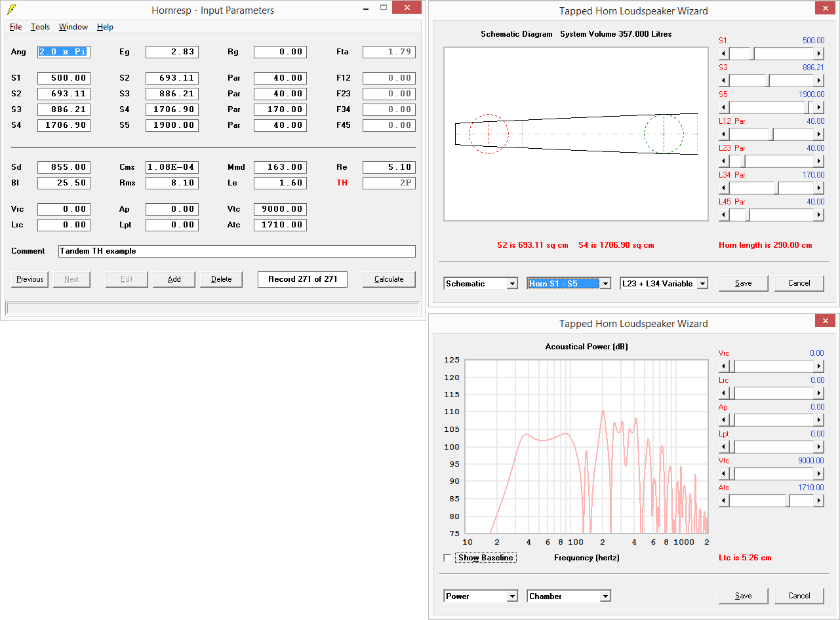Save in the acoustical power wizard window
Image resolution: width=840 pixels, height=620 pixels.
tap(744, 596)
